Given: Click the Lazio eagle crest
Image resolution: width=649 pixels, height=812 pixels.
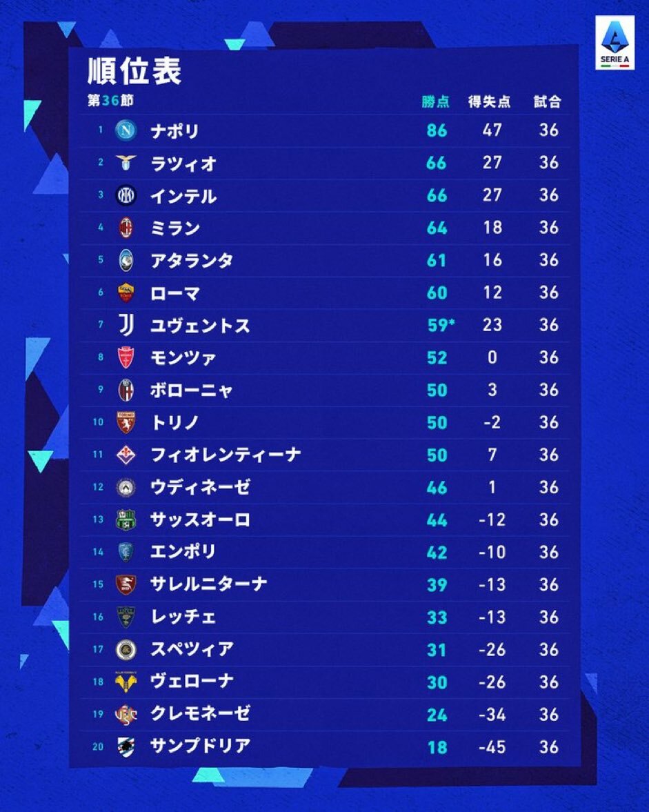Looking at the screenshot, I should tap(126, 163).
